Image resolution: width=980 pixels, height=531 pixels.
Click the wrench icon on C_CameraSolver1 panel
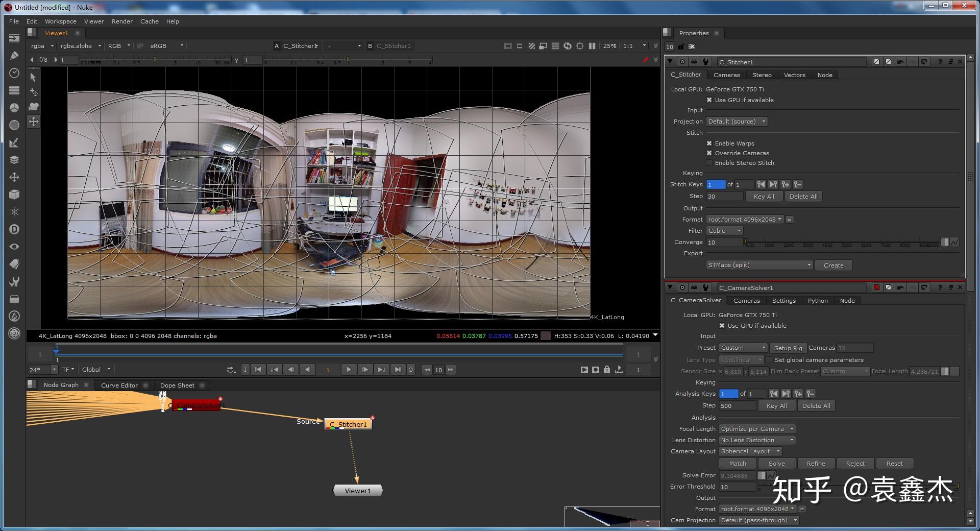point(705,287)
